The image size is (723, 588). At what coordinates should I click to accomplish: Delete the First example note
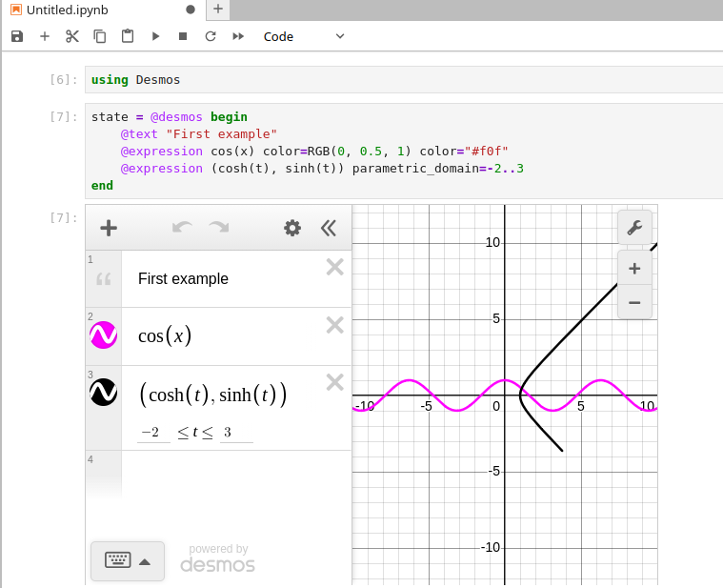pyautogui.click(x=334, y=267)
